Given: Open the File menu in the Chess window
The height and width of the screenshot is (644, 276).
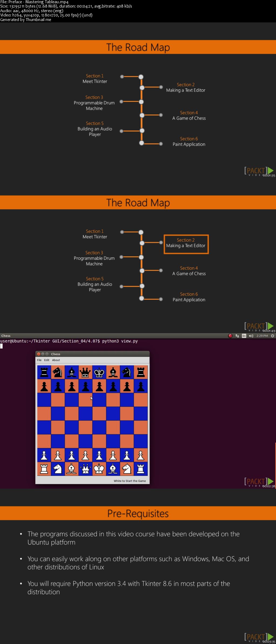Looking at the screenshot, I should (39, 360).
